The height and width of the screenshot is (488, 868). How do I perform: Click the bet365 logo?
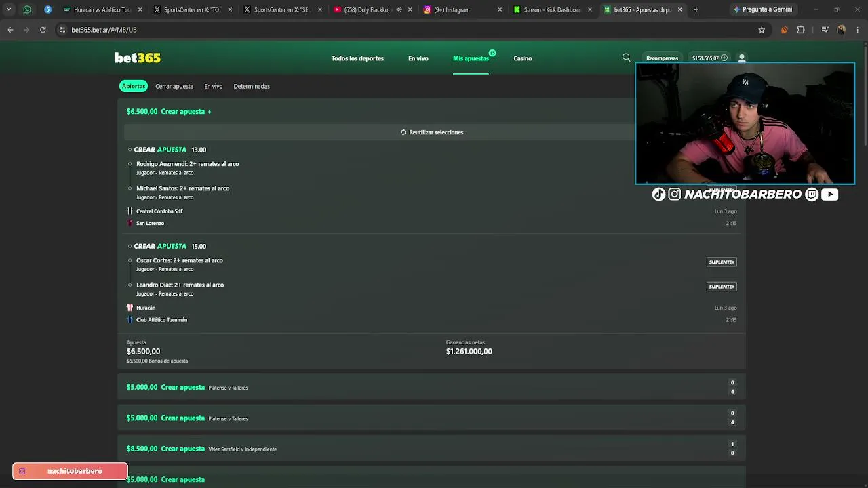click(138, 58)
